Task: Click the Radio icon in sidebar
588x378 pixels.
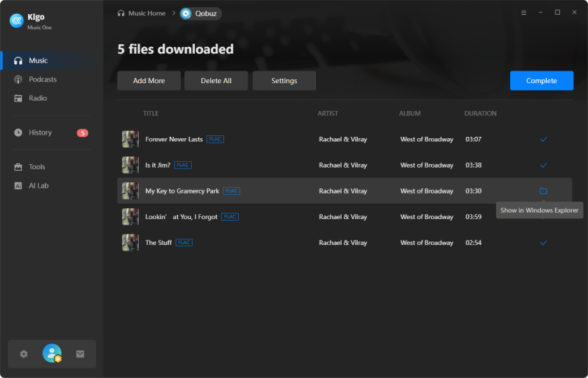Action: click(18, 99)
